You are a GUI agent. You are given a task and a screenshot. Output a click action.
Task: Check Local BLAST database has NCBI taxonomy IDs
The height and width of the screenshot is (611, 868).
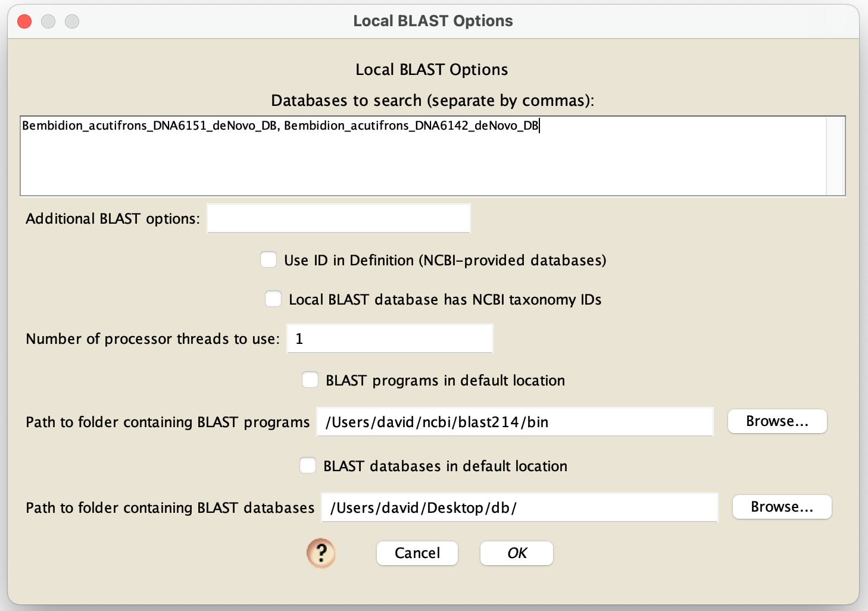pos(273,299)
